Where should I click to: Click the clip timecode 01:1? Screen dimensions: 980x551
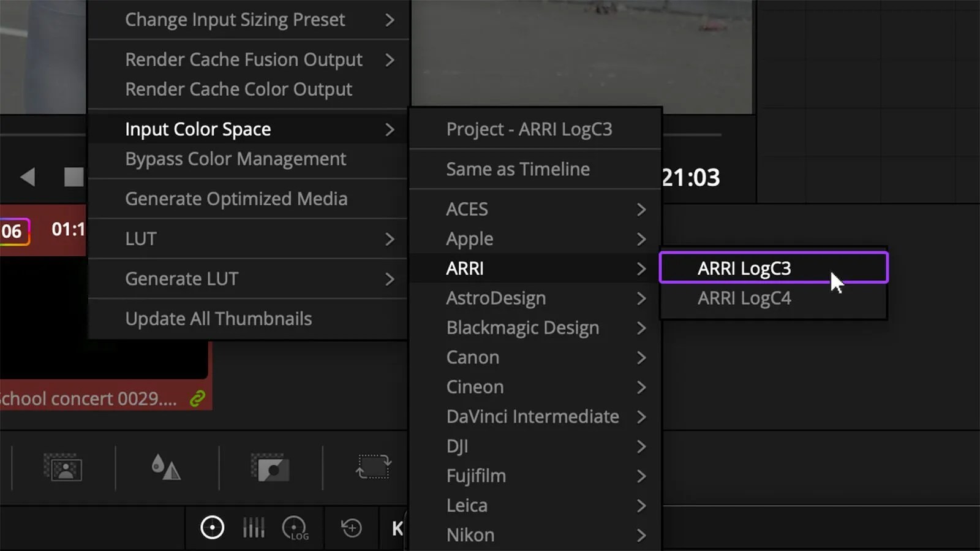click(x=68, y=230)
